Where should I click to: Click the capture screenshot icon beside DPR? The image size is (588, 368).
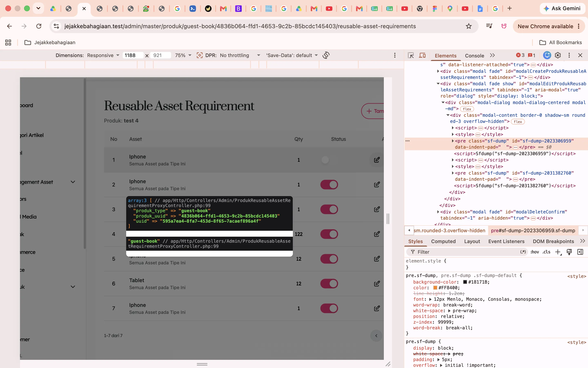click(199, 55)
